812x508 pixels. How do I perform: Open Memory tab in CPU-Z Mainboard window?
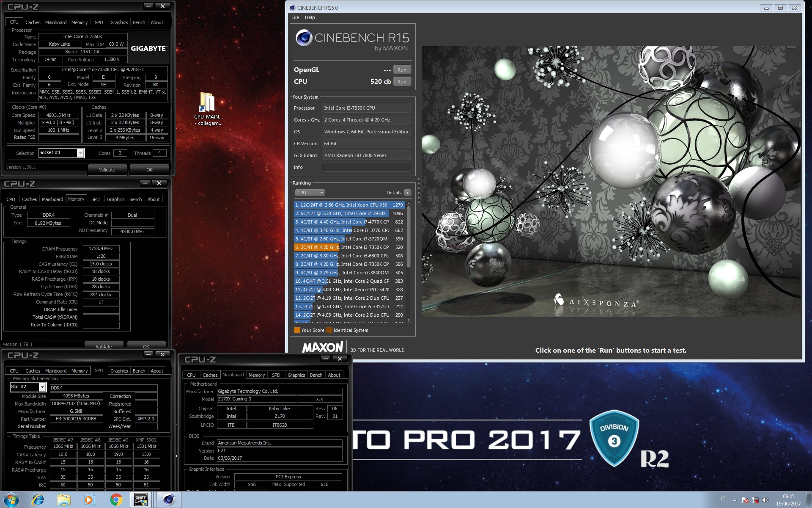click(257, 375)
